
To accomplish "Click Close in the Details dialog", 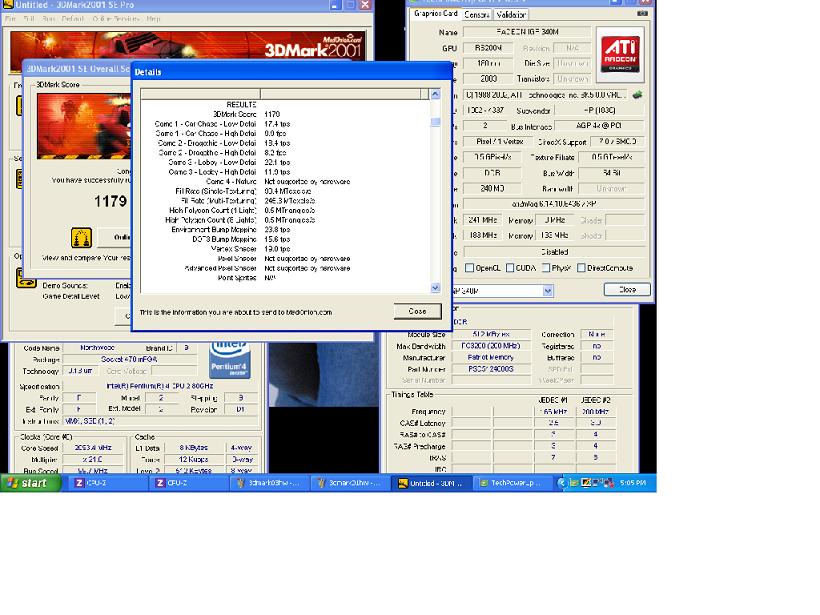I will coord(417,311).
